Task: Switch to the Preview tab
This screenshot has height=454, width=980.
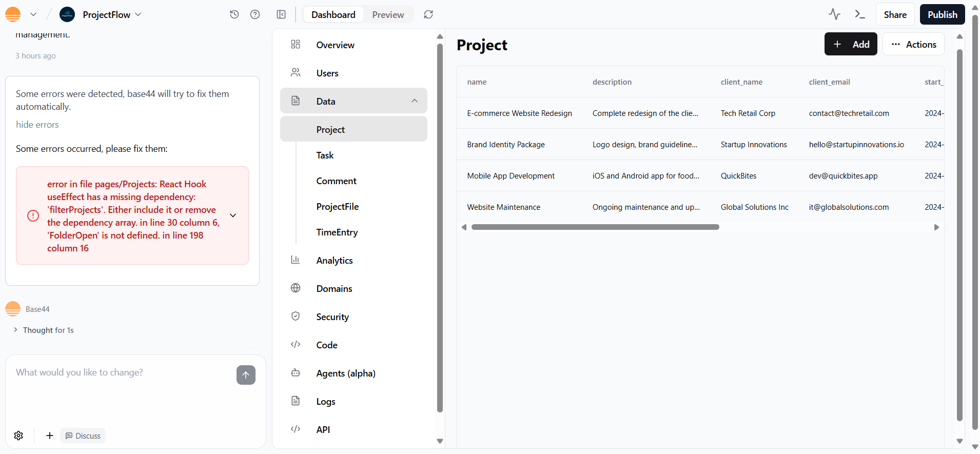Action: click(x=388, y=15)
